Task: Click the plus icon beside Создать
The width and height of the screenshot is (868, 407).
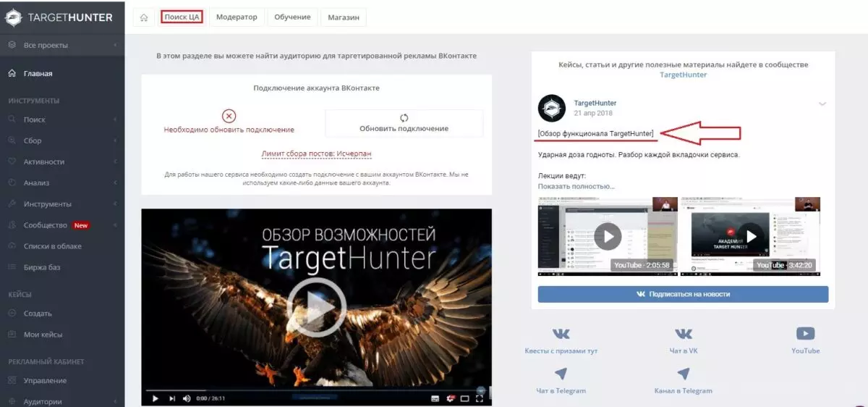Action: (12, 314)
